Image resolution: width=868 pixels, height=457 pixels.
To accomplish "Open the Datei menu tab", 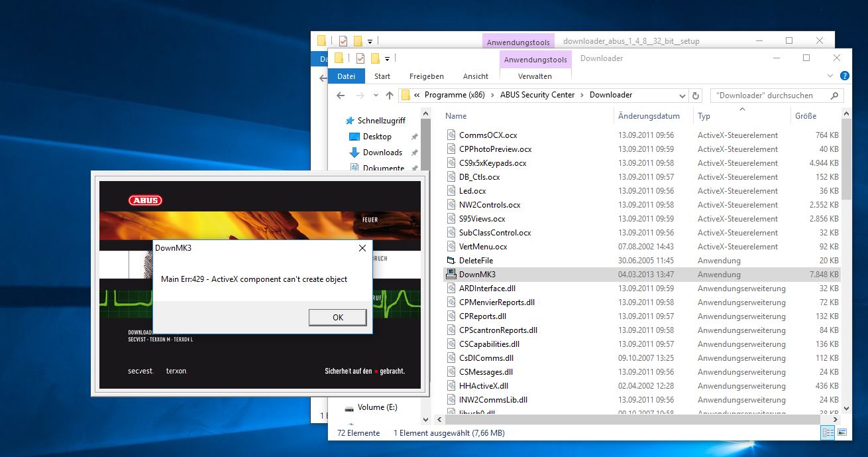I will click(346, 76).
